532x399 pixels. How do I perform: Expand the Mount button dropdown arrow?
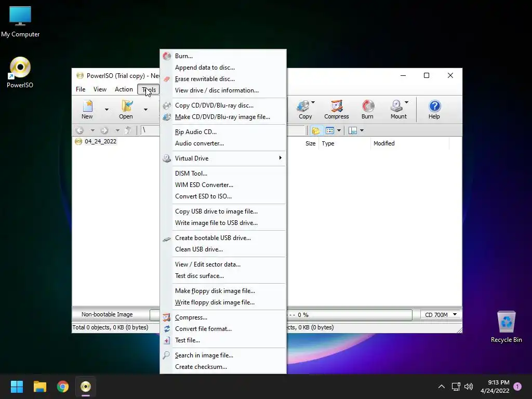(x=406, y=102)
